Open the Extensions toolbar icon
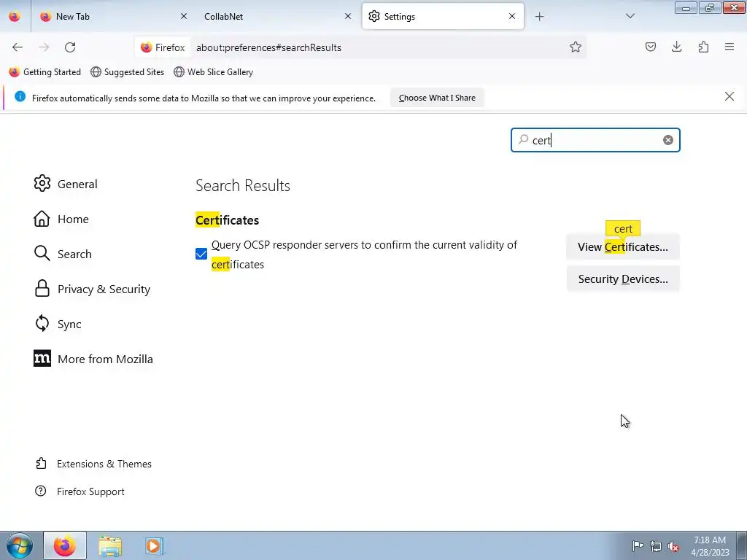Screen dimensions: 747x560 coord(703,47)
